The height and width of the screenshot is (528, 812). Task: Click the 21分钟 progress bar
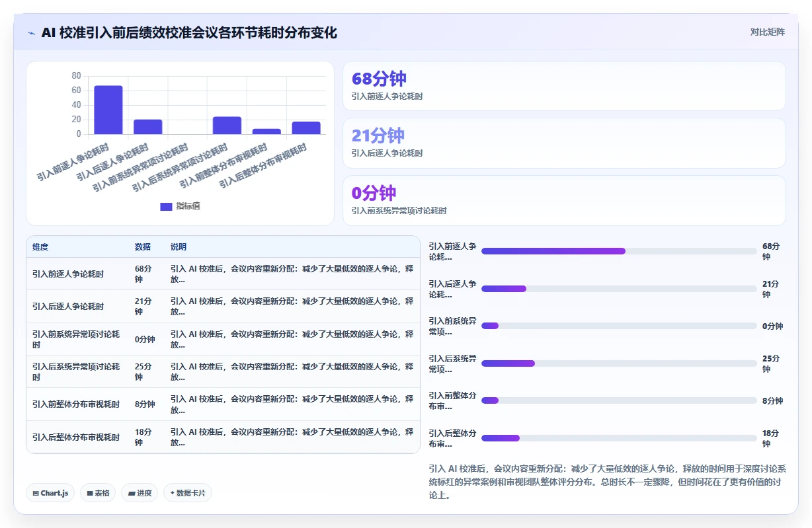(619, 289)
